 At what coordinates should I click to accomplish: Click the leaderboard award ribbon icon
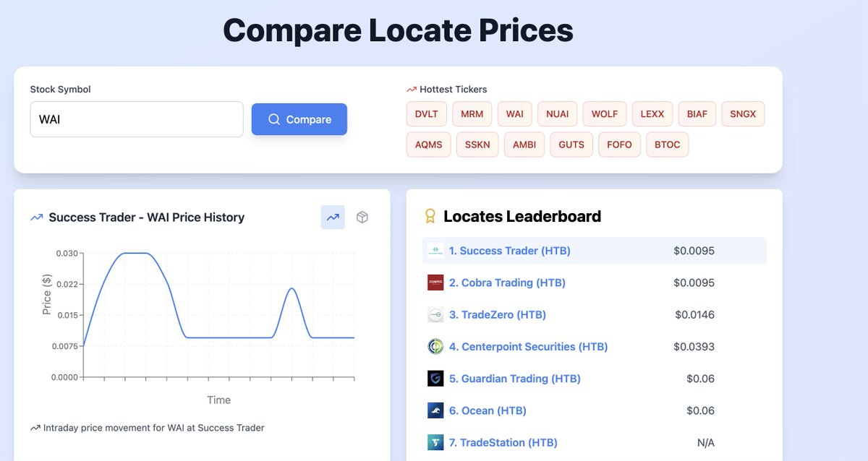point(430,216)
